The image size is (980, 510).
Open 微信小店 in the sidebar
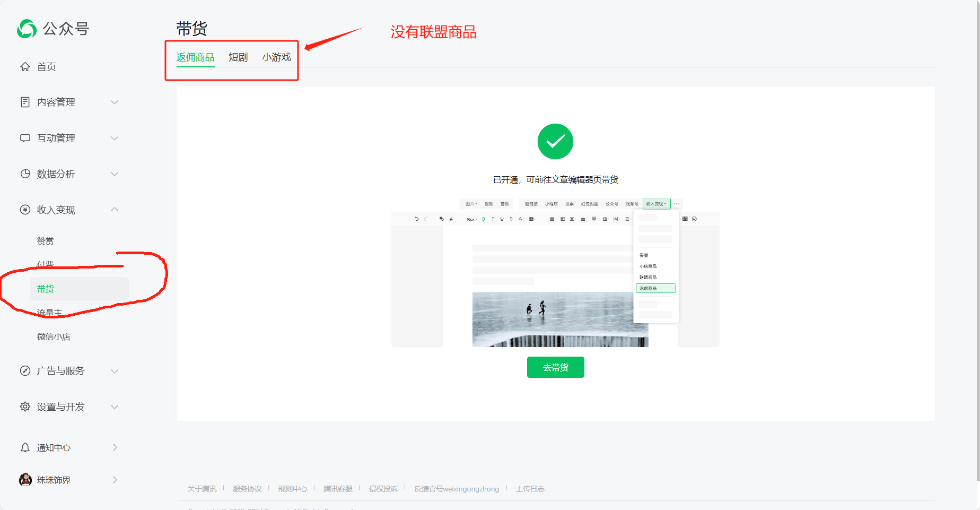[54, 336]
